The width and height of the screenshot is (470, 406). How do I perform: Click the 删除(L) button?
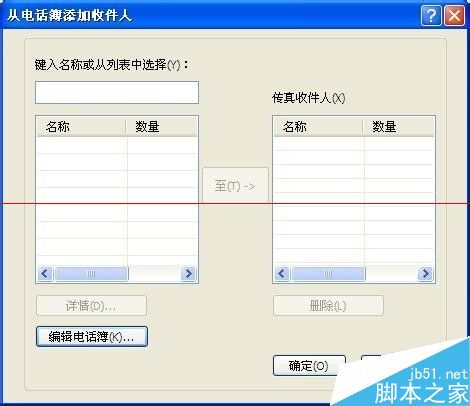(328, 305)
